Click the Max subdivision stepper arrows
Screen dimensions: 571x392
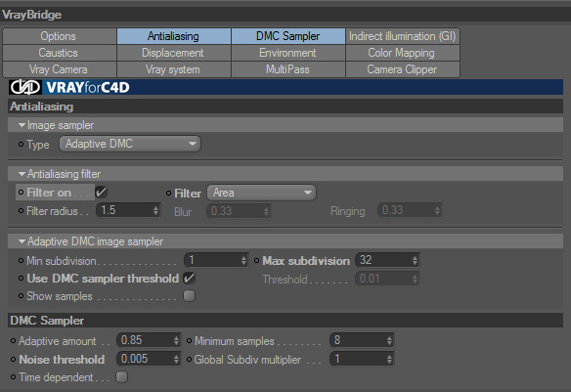click(x=415, y=260)
